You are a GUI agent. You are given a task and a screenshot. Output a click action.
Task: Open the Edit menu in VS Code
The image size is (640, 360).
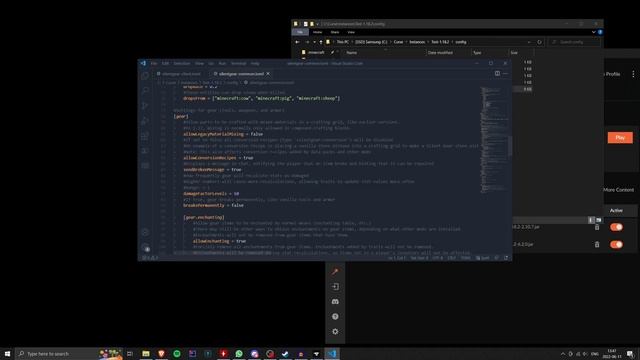(165, 63)
